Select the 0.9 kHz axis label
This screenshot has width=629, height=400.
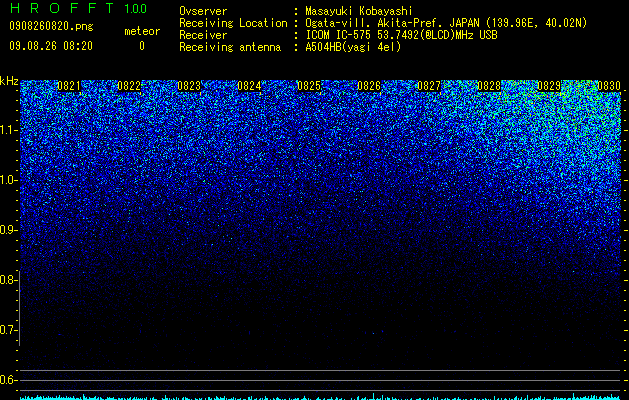coord(8,230)
